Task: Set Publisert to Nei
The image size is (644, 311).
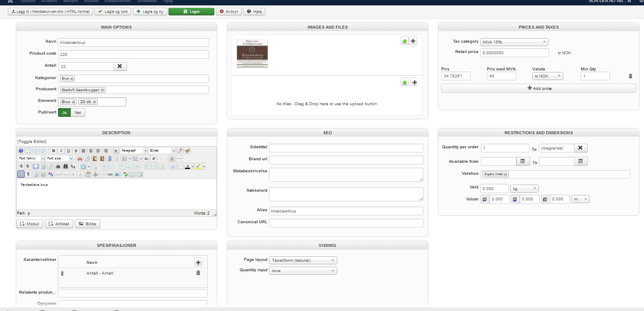Action: (78, 112)
